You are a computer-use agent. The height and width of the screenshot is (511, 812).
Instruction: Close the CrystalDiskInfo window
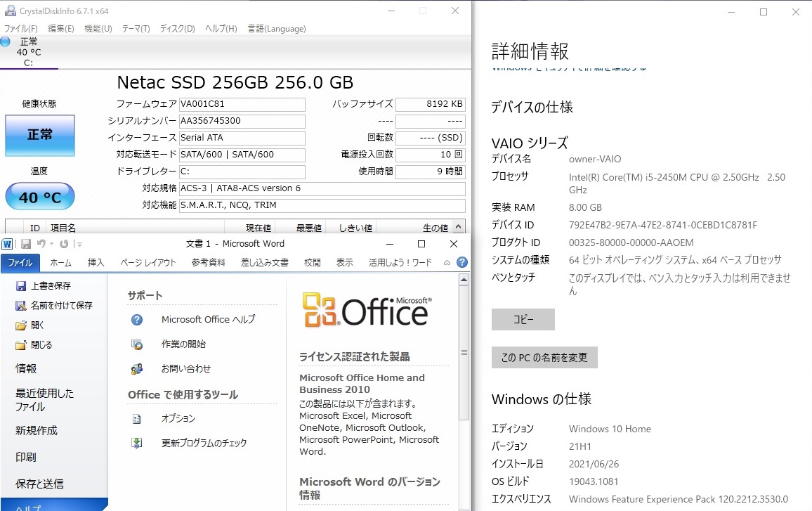tap(455, 11)
